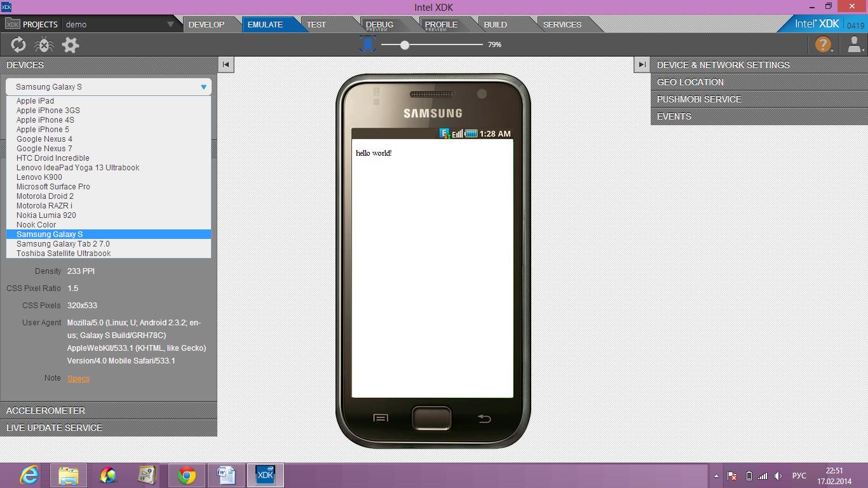Select Apple iPad from device list
Image resolution: width=868 pixels, height=488 pixels.
click(x=109, y=101)
